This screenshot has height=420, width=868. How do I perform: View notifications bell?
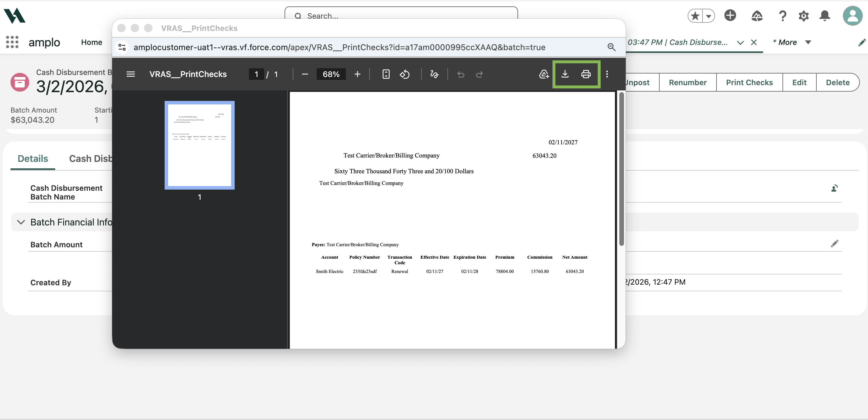(825, 16)
